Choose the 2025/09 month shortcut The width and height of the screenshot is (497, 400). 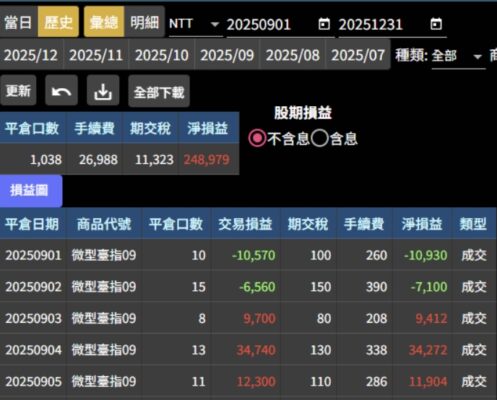pyautogui.click(x=227, y=55)
